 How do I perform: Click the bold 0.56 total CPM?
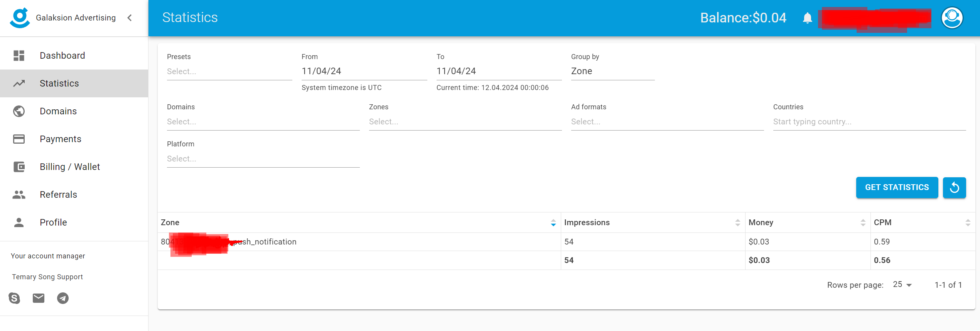click(882, 260)
